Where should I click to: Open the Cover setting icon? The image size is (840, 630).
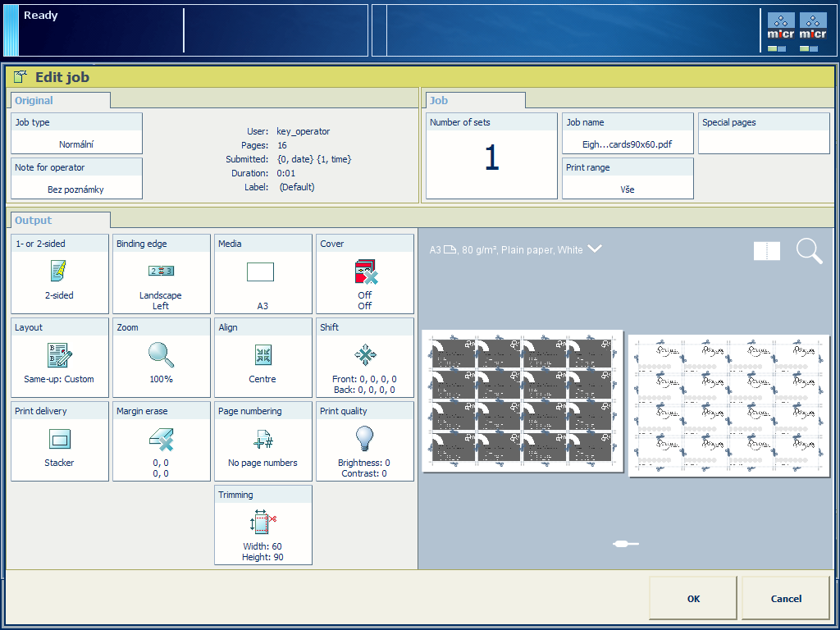pyautogui.click(x=364, y=272)
